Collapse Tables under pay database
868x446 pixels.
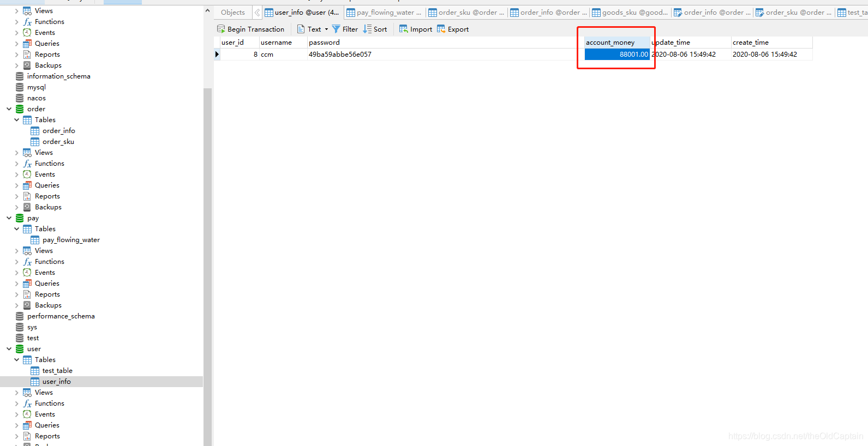click(x=16, y=229)
